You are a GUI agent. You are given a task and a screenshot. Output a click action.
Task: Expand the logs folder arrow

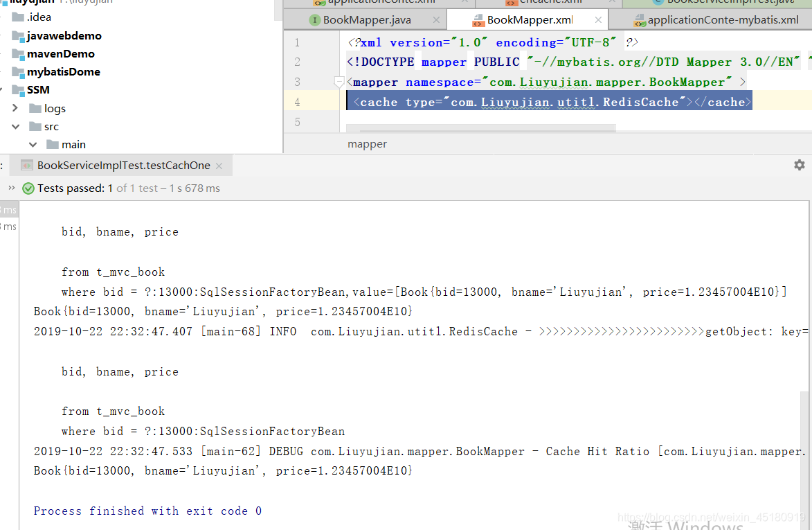click(15, 108)
